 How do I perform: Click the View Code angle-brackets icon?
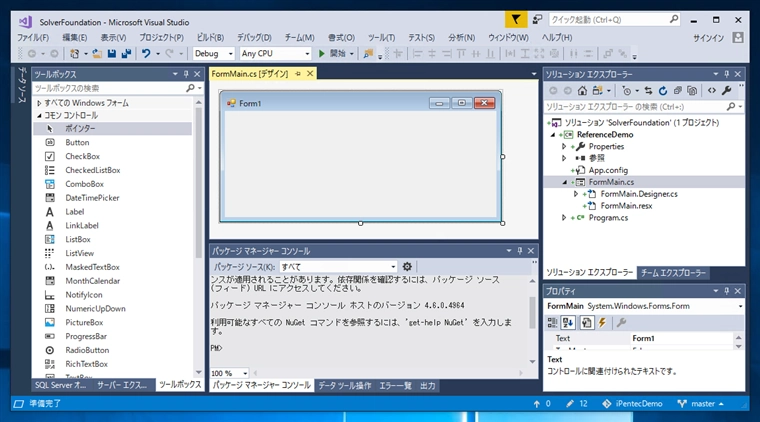tap(712, 91)
